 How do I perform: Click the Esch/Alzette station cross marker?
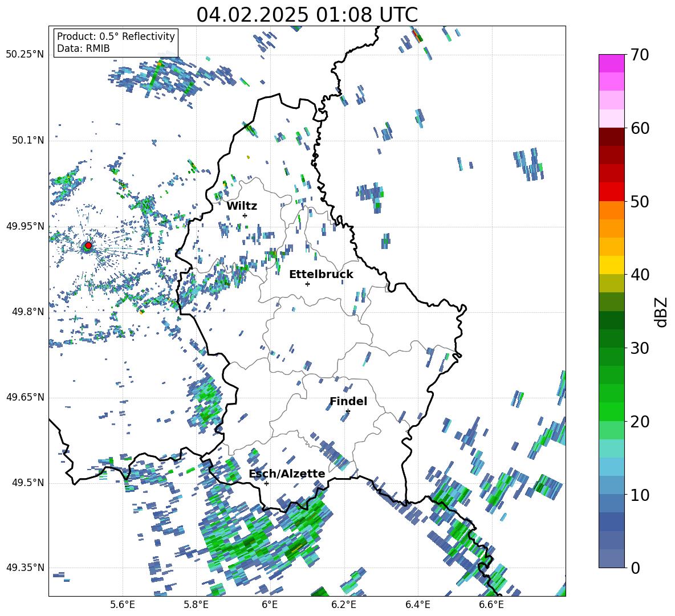[266, 483]
